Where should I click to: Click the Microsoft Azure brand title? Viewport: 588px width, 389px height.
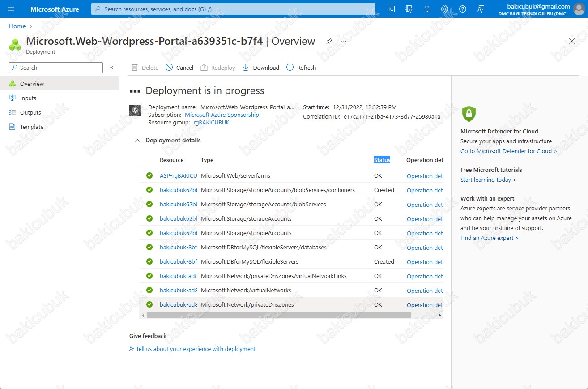point(55,9)
